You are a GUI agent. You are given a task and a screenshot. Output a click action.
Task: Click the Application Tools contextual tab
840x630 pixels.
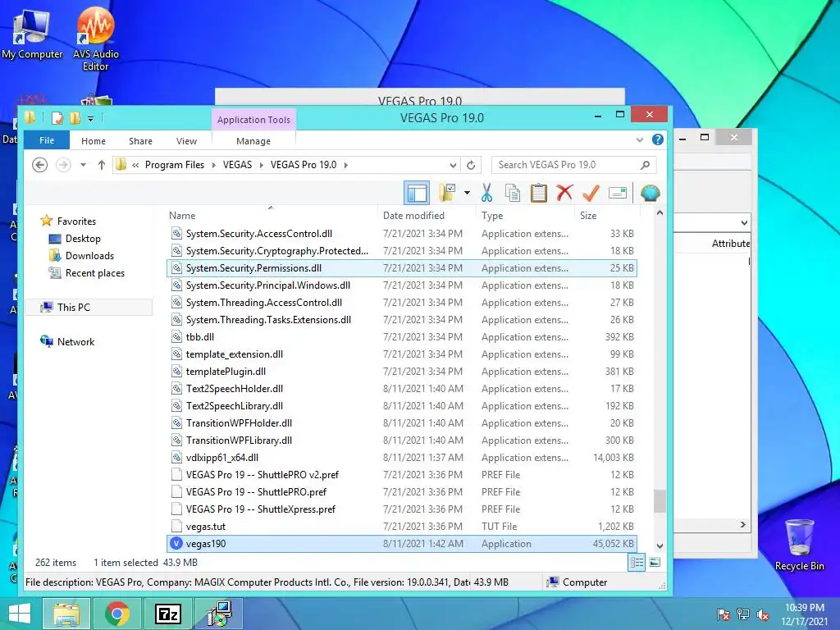point(253,120)
